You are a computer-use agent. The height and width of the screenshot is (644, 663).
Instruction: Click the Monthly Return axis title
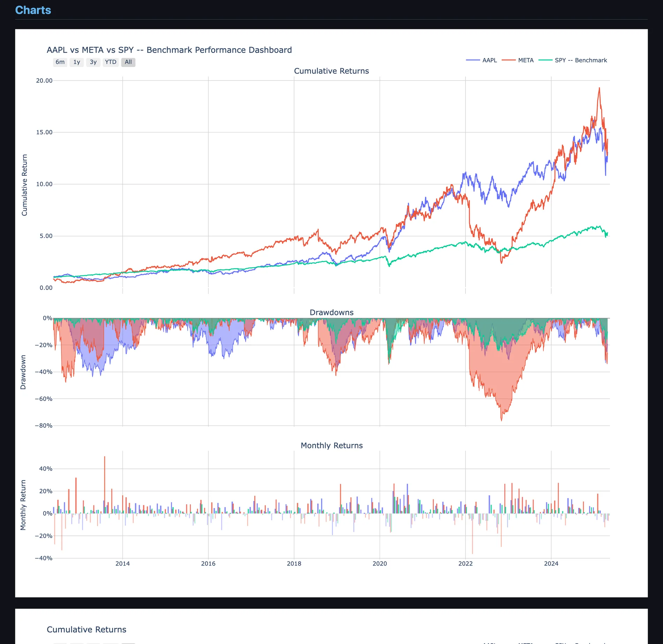23,505
